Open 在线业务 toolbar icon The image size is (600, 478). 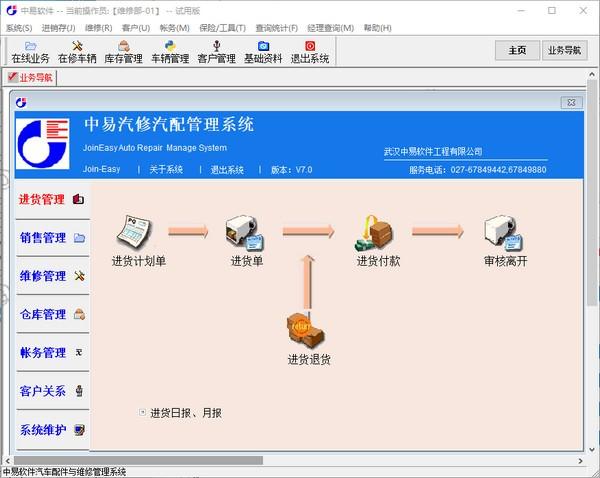click(30, 52)
